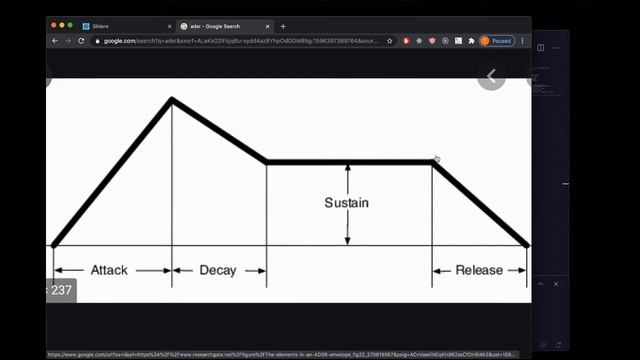The width and height of the screenshot is (640, 360).
Task: Open a new tab with the plus button
Action: click(283, 27)
